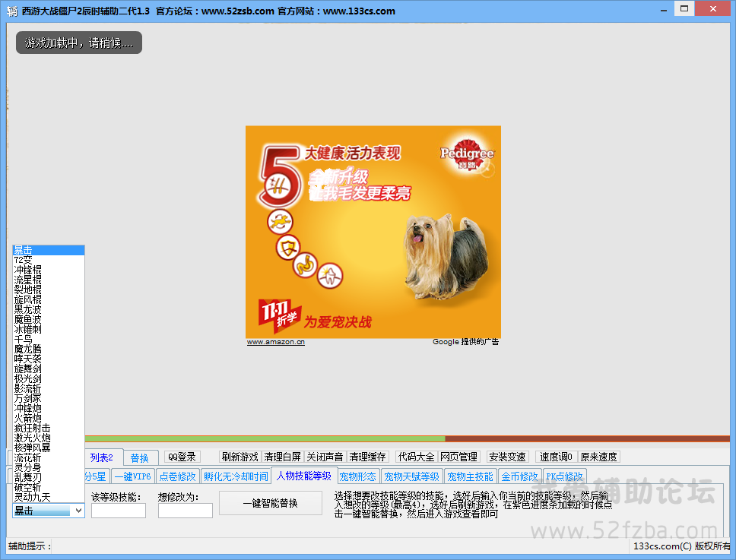
Task: Switch to the 金币修改 tab
Action: (x=519, y=476)
